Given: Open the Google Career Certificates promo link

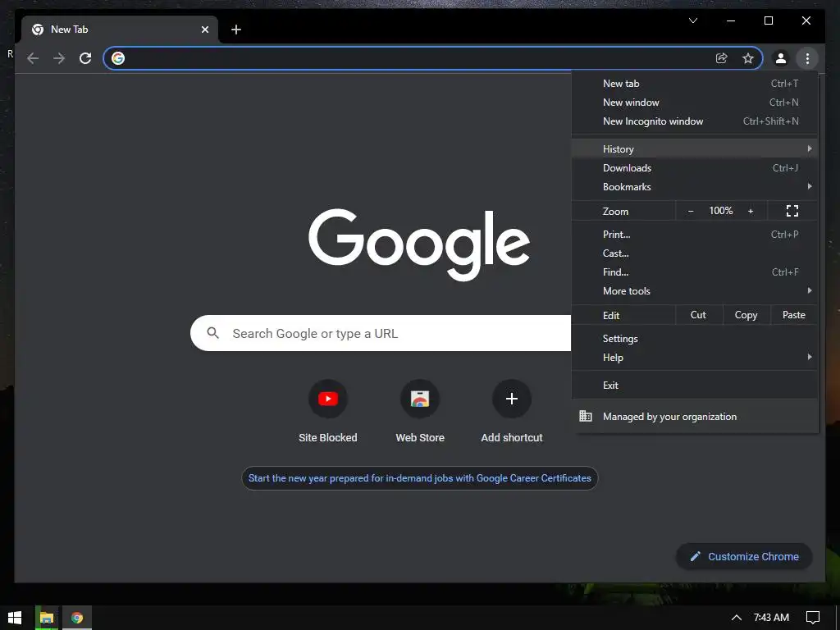Looking at the screenshot, I should 419,478.
